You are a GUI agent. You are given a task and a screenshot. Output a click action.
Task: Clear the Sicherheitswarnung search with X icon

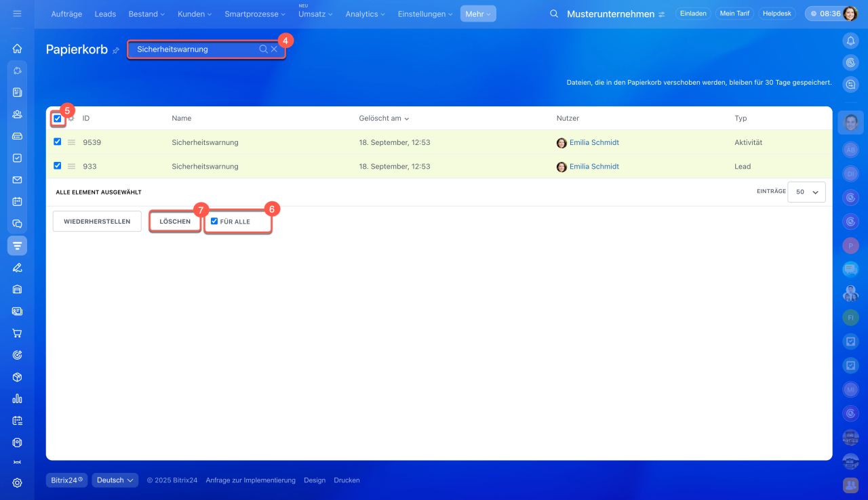(x=274, y=49)
